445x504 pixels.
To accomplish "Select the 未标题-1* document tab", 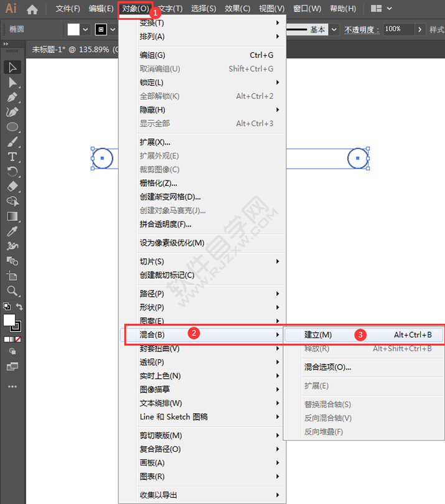I will click(72, 50).
